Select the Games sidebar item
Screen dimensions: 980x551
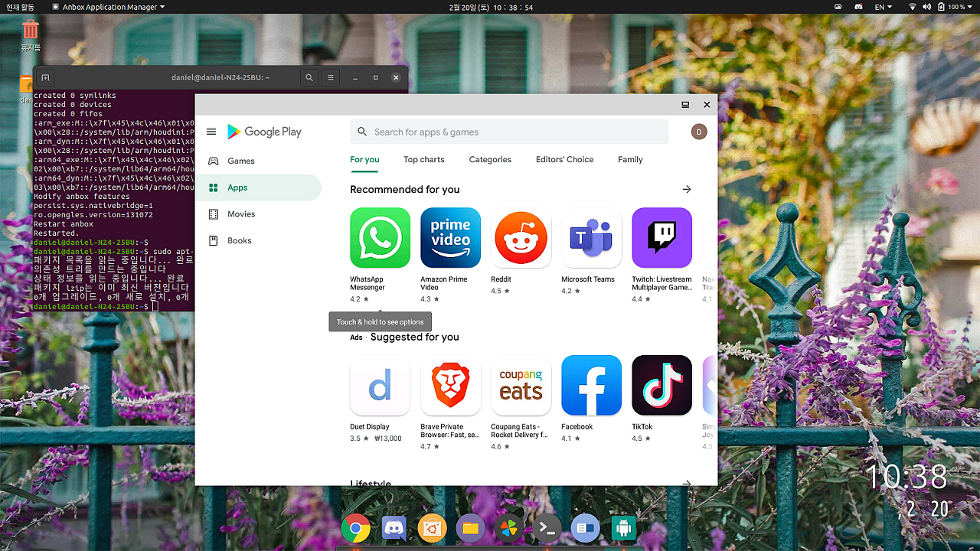click(x=259, y=161)
